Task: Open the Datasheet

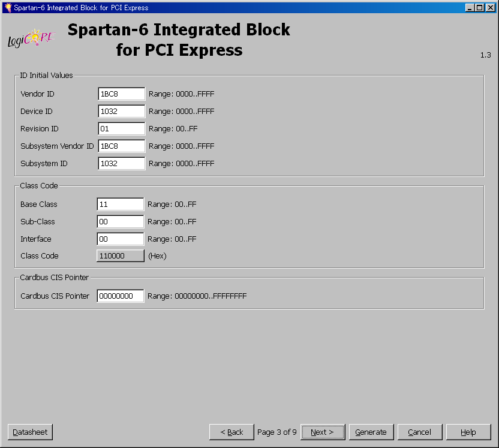Action: point(31,432)
